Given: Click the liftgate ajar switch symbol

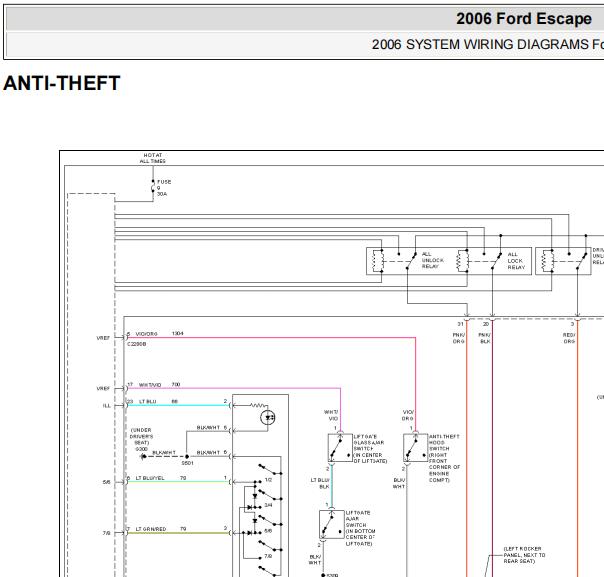Looking at the screenshot, I should pos(332,524).
